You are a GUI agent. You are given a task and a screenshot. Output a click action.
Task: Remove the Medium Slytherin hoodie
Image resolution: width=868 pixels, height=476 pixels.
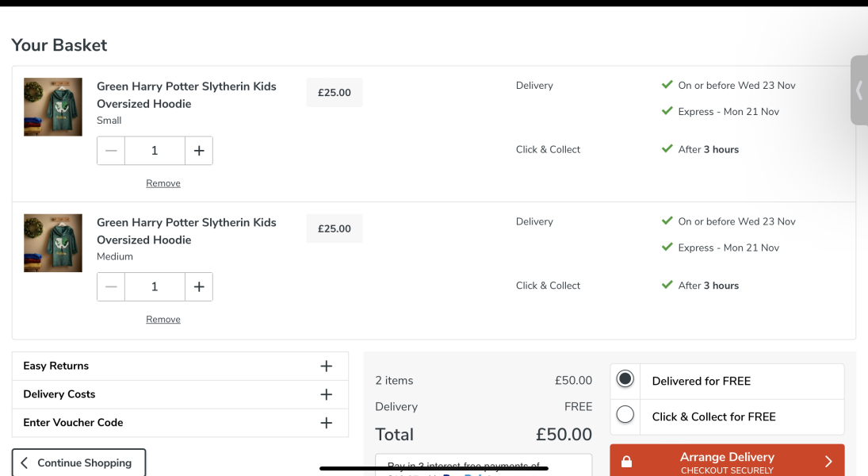163,320
